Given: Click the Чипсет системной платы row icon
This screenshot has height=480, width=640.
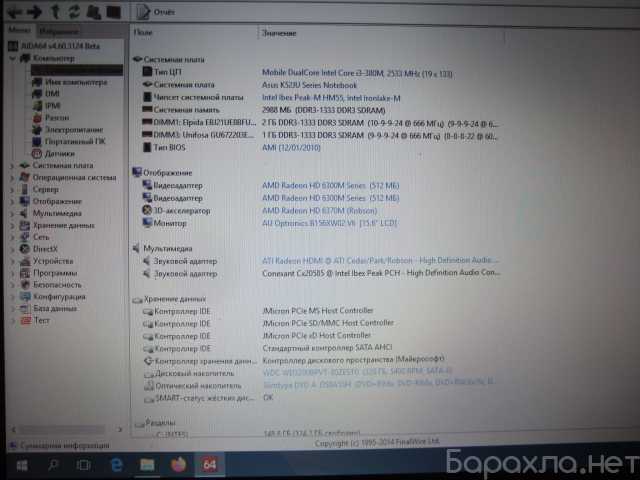Looking at the screenshot, I should click(x=147, y=97).
